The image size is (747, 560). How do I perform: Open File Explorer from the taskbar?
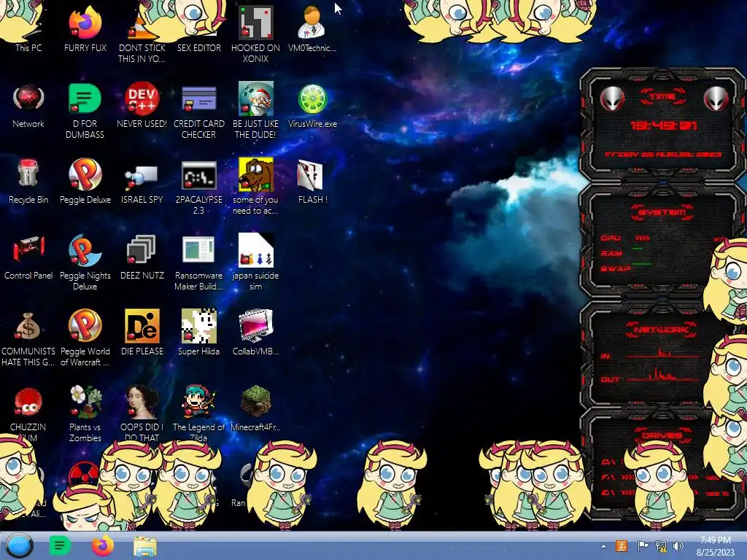(145, 546)
